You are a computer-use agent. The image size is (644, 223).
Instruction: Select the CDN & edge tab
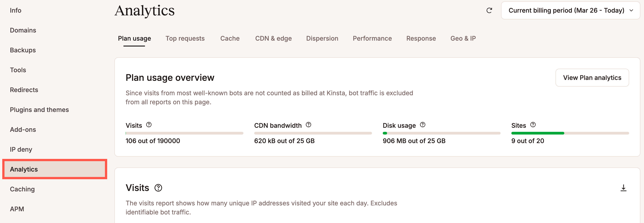(273, 38)
